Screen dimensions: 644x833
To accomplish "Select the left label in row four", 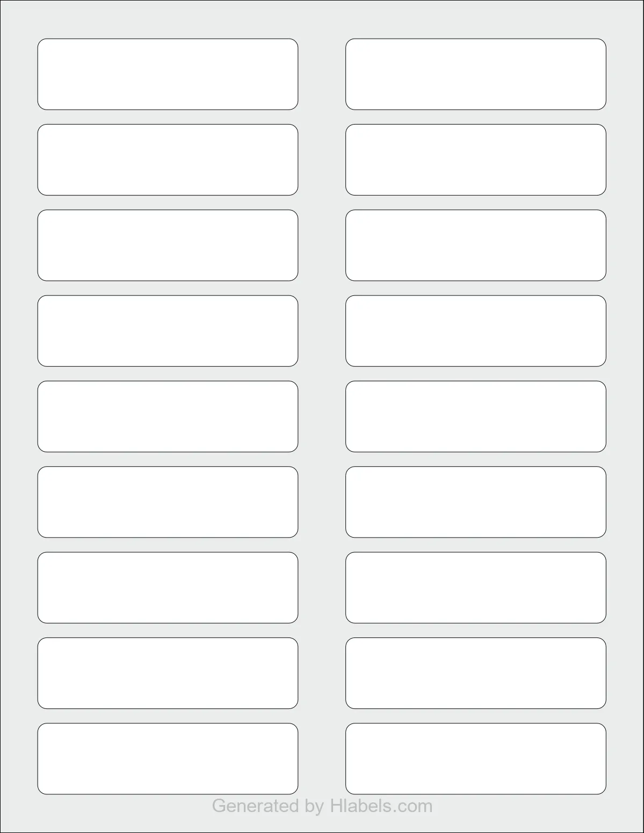I will click(x=168, y=331).
